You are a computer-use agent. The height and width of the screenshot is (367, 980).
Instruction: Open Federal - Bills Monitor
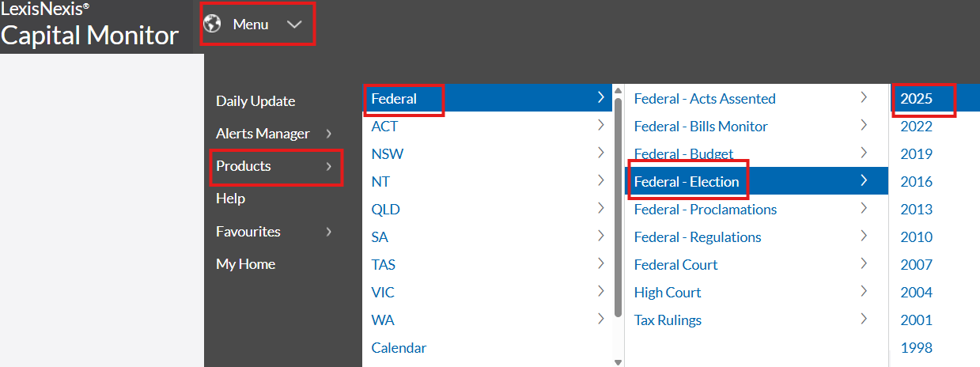tap(701, 127)
